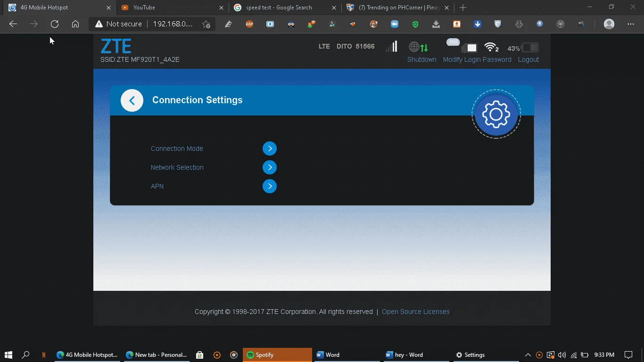
Task: Open the orange download extension icon
Action: 457,24
